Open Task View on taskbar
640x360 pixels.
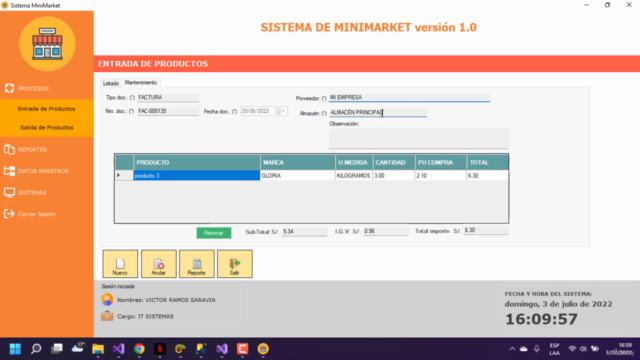(x=57, y=349)
